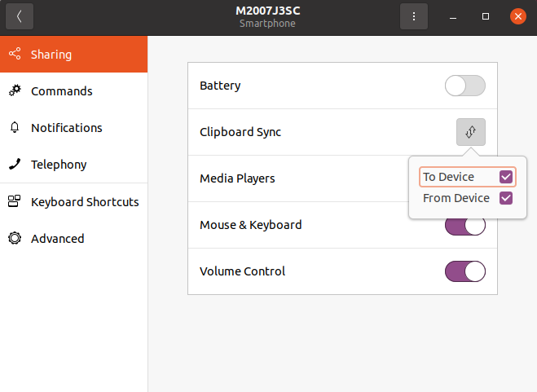The width and height of the screenshot is (537, 392).
Task: Uncheck the From Device checkbox
Action: point(506,198)
